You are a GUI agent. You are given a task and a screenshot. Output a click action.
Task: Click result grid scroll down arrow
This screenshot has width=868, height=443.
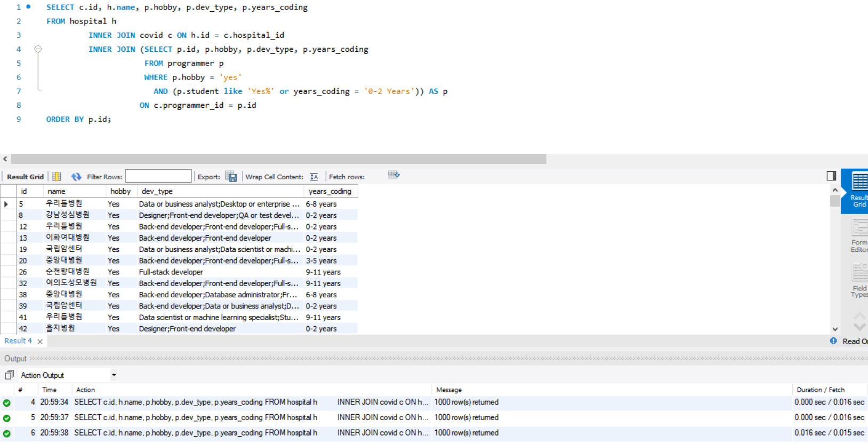tap(835, 329)
